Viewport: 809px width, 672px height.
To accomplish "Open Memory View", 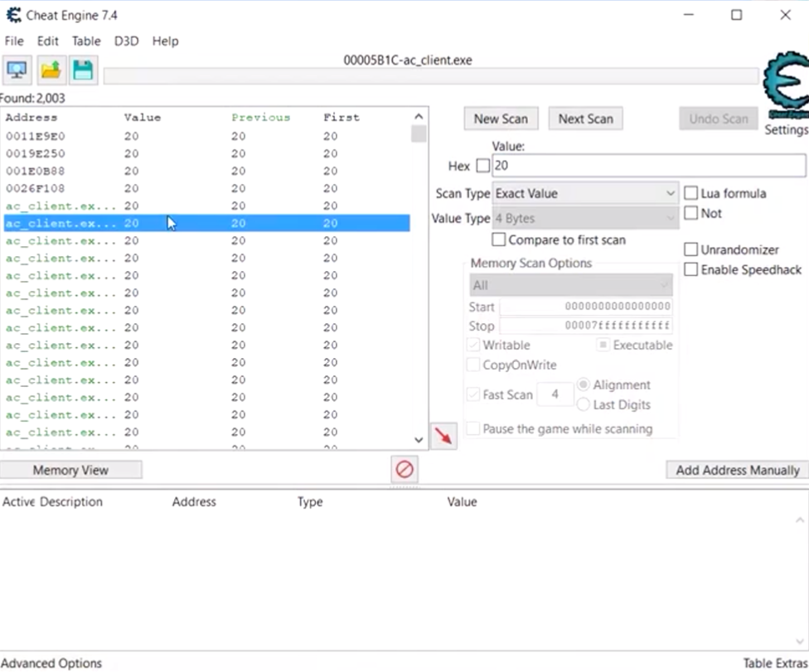I will [70, 470].
